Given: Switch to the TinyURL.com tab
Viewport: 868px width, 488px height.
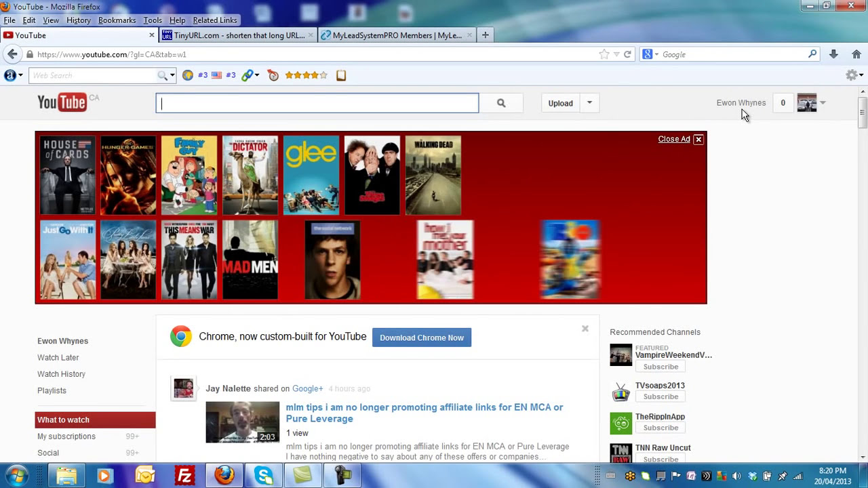Looking at the screenshot, I should (x=237, y=35).
